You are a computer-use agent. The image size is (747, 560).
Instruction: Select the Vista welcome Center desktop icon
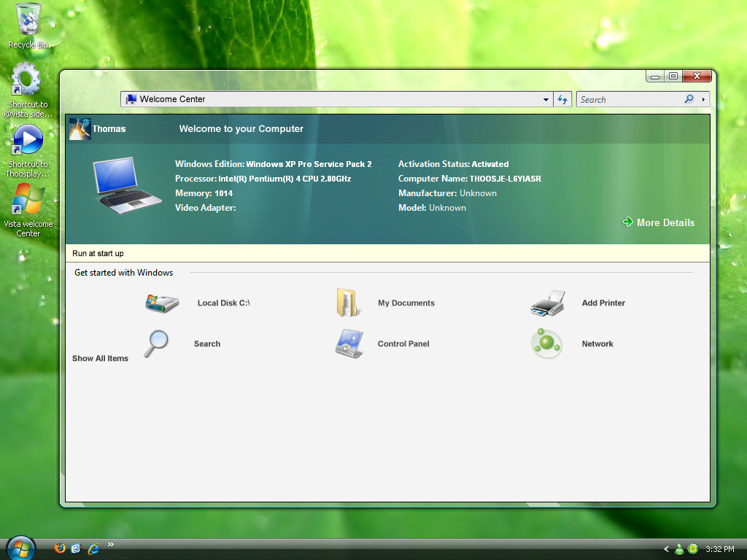[28, 211]
